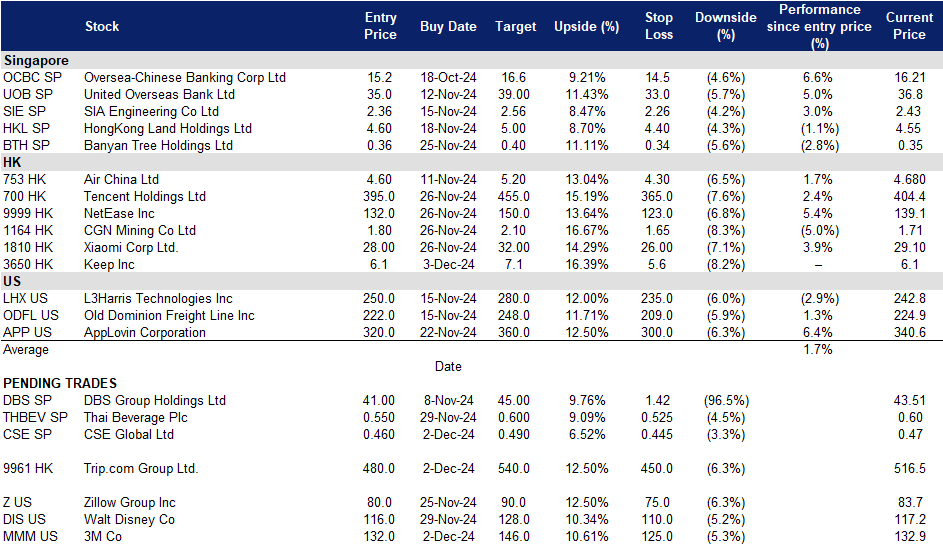Select the 'DIS US' ticker cell

tap(24, 519)
